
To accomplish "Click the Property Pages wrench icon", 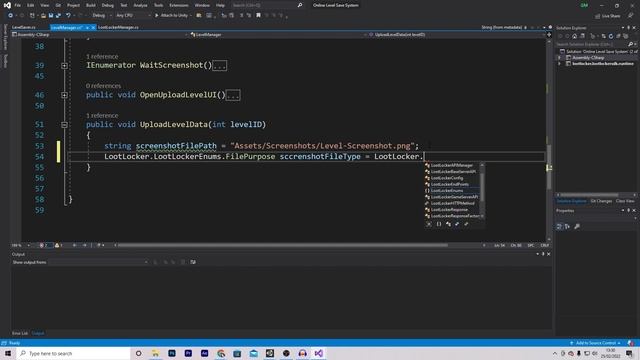I will [x=577, y=227].
